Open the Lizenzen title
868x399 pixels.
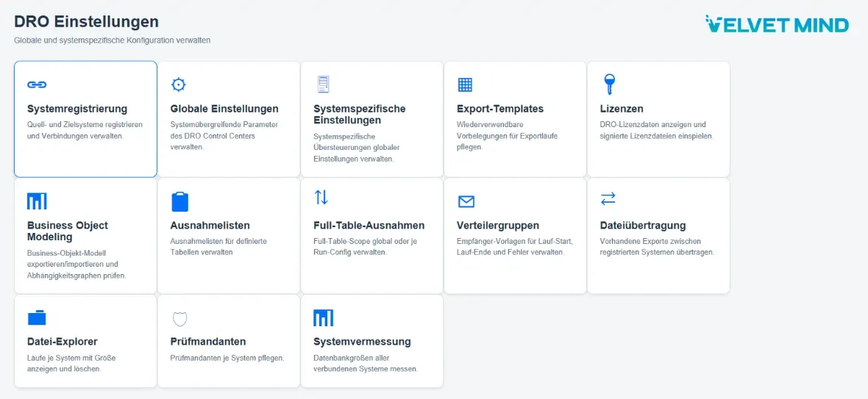(621, 109)
